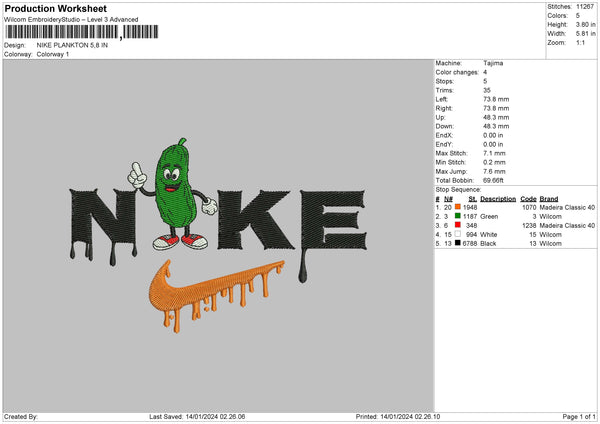Click the EndY value 0.00 in
This screenshot has width=600, height=424.
coord(493,144)
